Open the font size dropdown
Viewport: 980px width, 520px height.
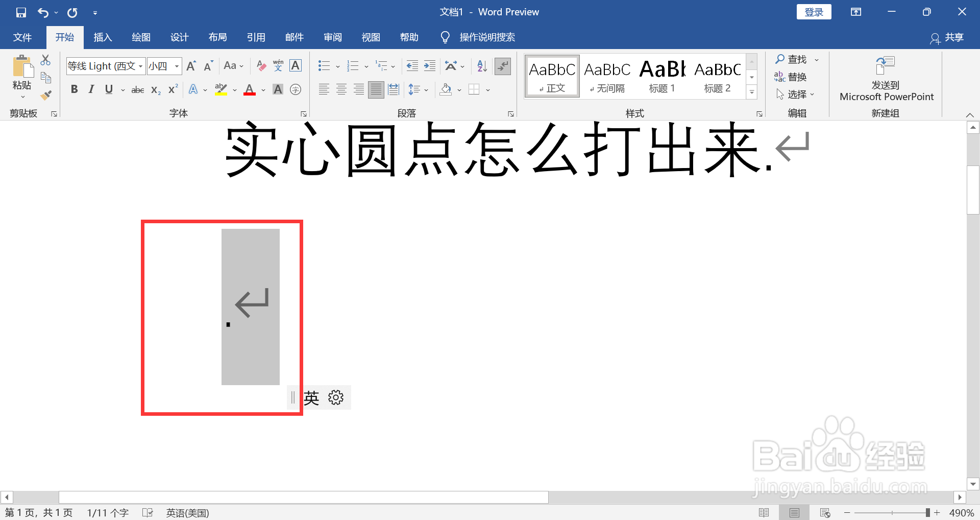pos(177,66)
